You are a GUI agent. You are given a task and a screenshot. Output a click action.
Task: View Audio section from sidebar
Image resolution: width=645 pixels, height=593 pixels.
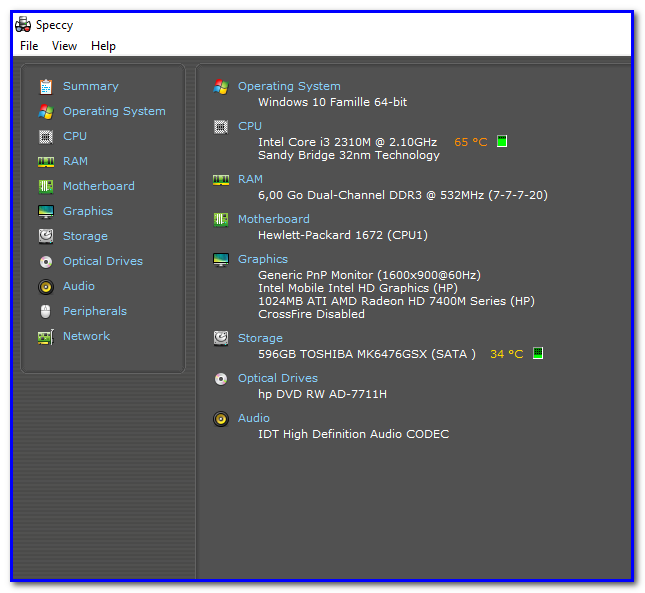[x=79, y=286]
